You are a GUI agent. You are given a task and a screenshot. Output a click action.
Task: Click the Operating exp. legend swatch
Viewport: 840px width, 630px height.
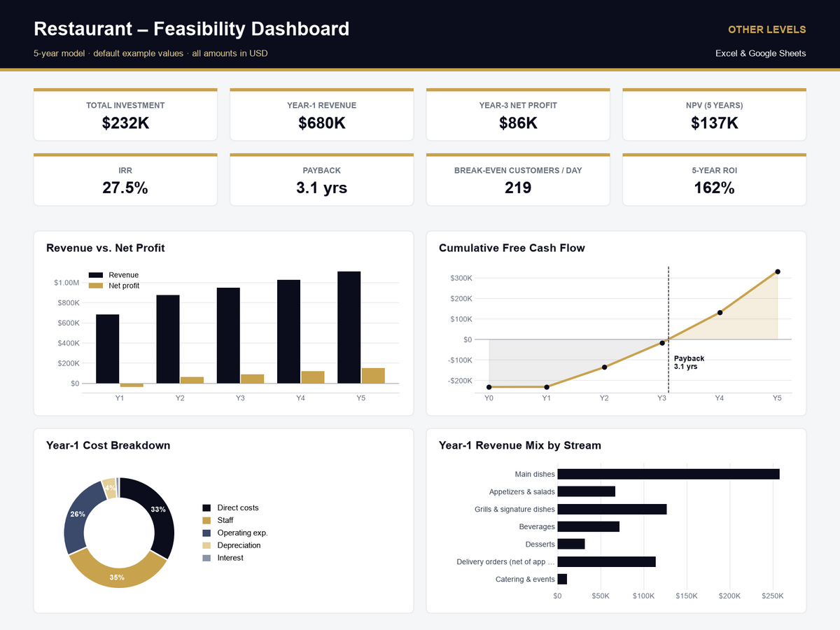pos(206,533)
